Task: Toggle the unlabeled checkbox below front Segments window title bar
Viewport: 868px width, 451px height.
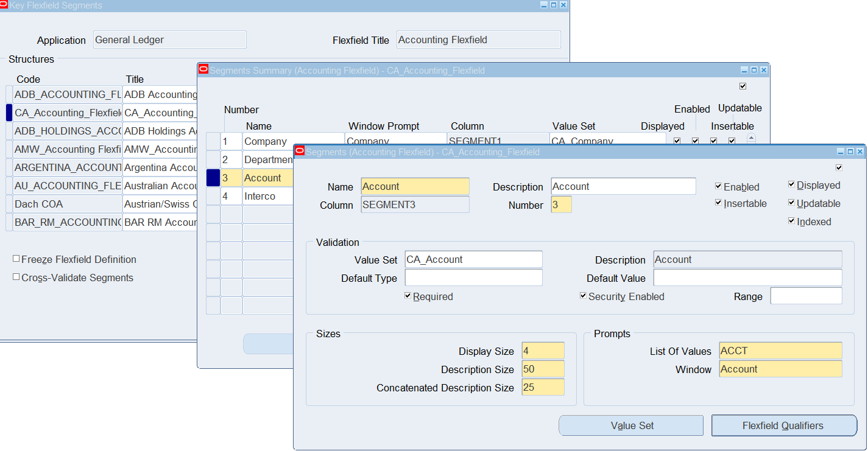Action: 839,167
